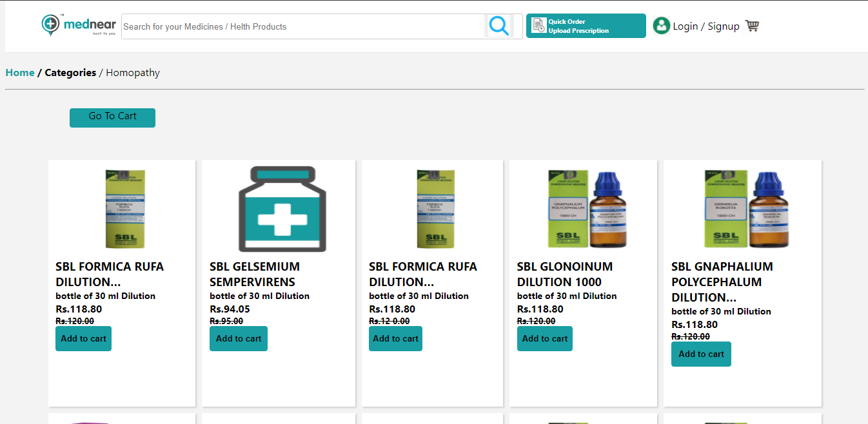This screenshot has width=868, height=424.
Task: Click the mednear logo icon
Action: (51, 24)
